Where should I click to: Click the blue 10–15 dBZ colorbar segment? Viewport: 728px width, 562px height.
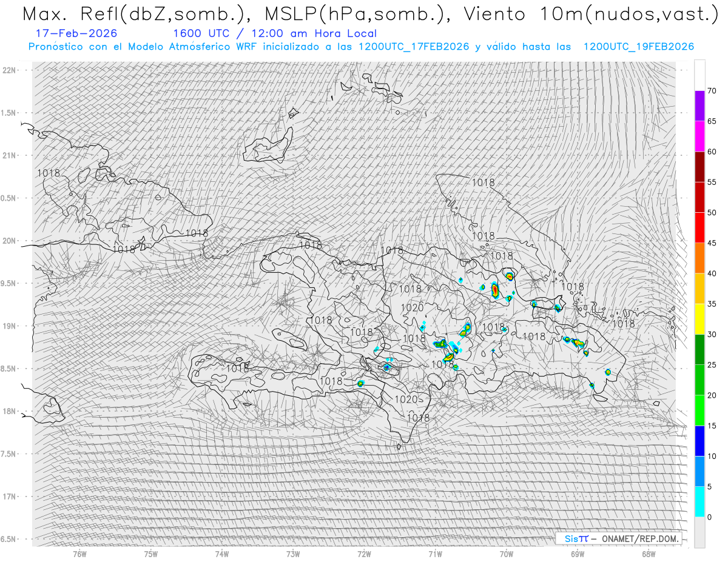click(699, 441)
